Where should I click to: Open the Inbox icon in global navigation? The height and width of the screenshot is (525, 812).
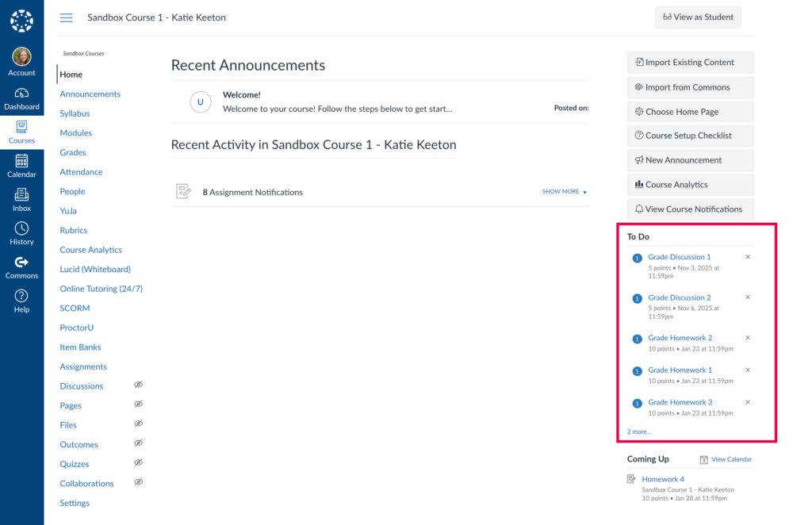(21, 195)
